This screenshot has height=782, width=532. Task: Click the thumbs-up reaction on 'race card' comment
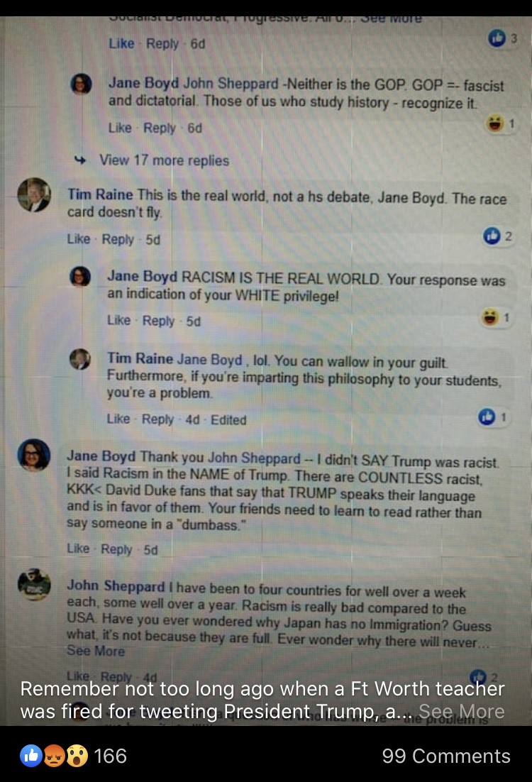pos(492,236)
